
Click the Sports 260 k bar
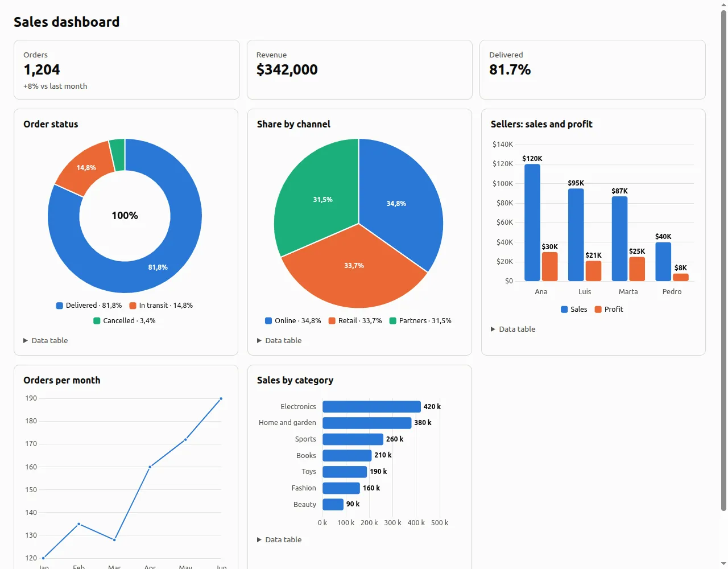click(x=353, y=439)
